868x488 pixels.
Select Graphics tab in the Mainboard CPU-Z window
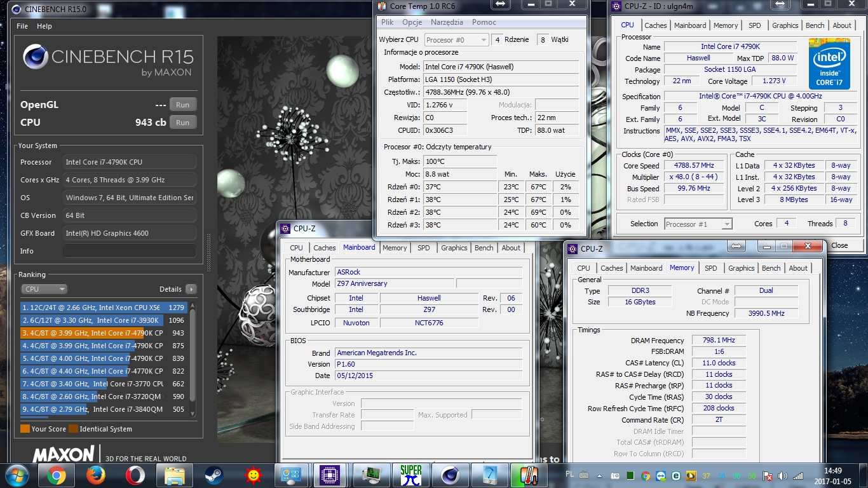pos(454,248)
